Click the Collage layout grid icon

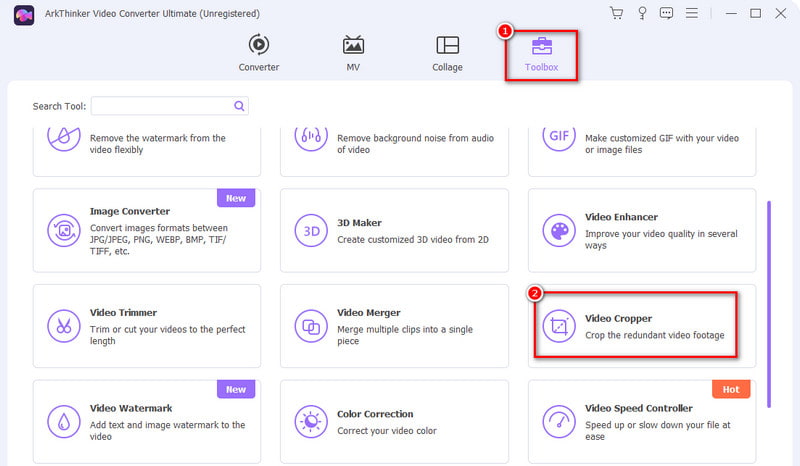(447, 45)
